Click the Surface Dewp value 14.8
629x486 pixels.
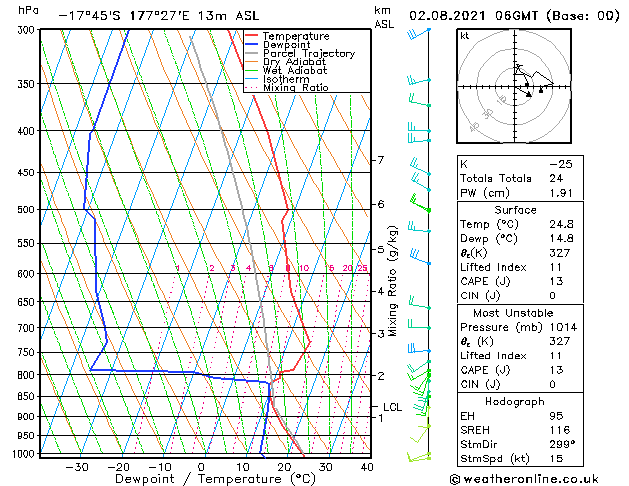coord(561,238)
